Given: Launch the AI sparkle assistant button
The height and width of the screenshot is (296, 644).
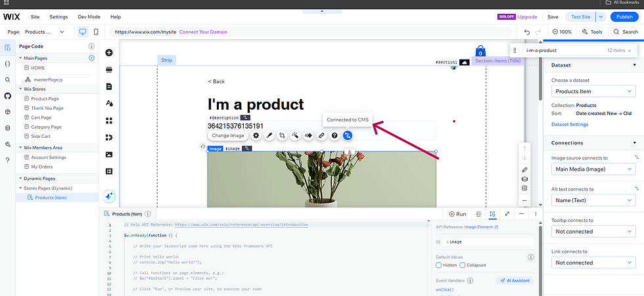Looking at the screenshot, I should point(109,196).
